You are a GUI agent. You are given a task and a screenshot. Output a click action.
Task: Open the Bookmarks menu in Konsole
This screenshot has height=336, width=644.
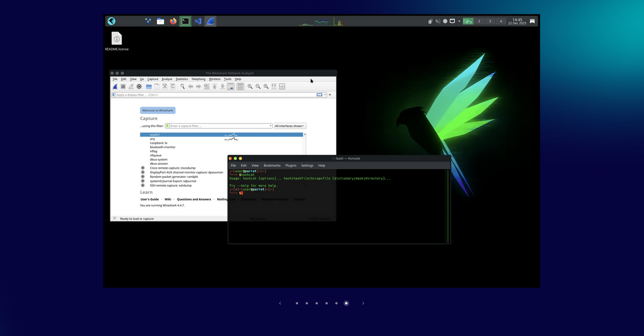point(272,165)
